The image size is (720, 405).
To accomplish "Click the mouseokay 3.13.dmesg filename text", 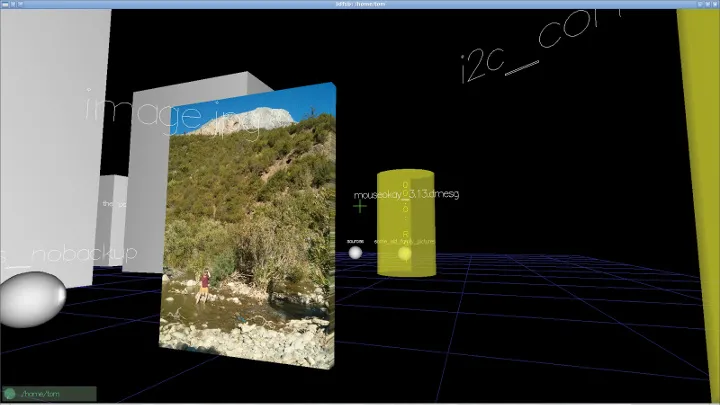I will click(x=406, y=194).
